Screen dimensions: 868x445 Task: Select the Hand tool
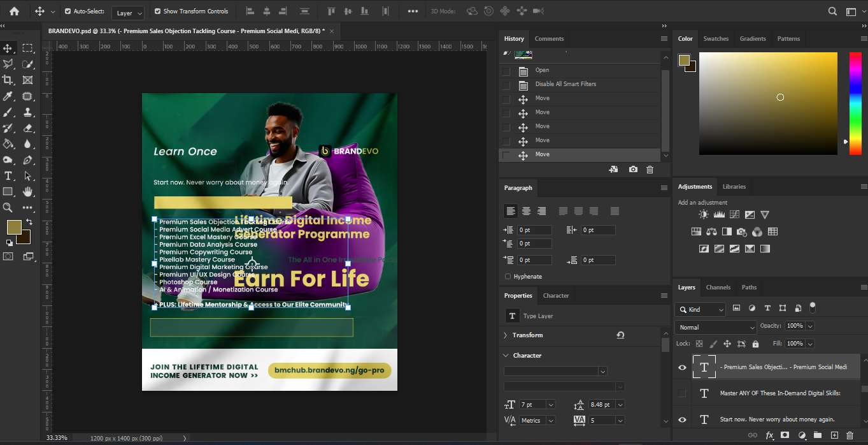27,192
